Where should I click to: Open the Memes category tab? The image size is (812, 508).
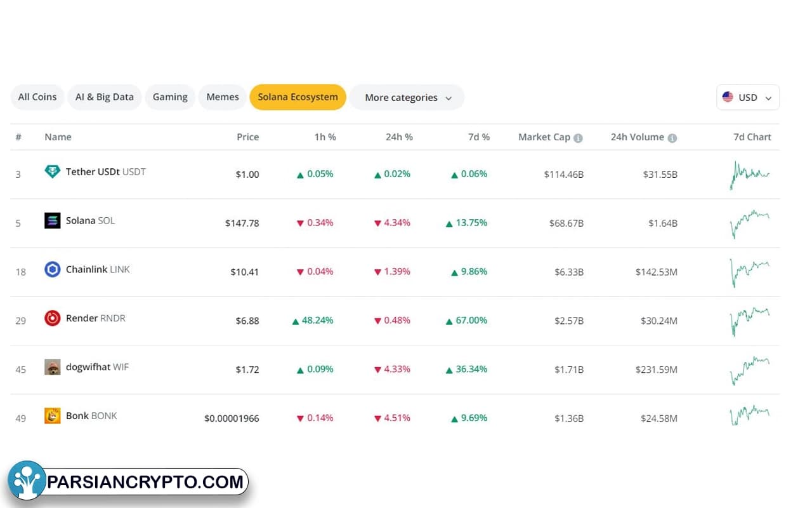tap(223, 97)
